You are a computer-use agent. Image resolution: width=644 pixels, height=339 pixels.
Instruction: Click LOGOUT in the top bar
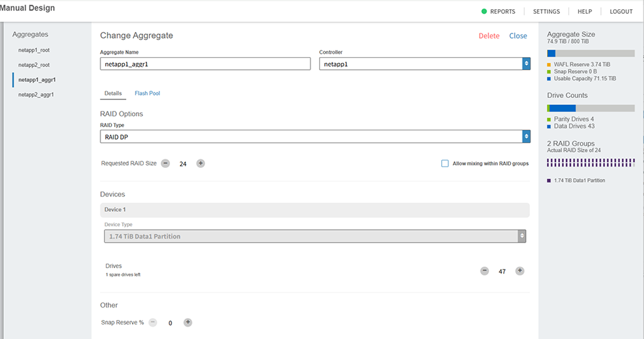621,12
